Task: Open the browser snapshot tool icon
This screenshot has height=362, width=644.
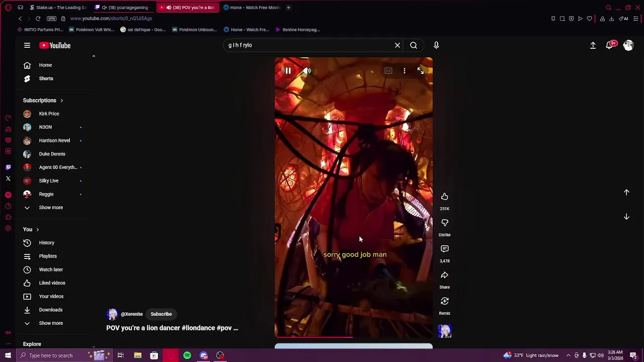Action: [x=562, y=19]
